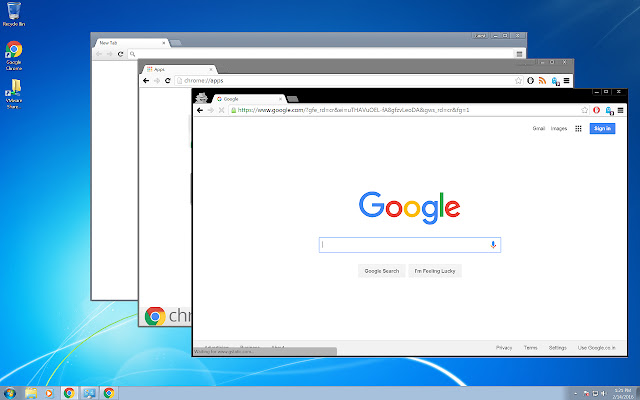Screen dimensions: 640x400
Task: Click the Google logo
Action: coord(410,208)
